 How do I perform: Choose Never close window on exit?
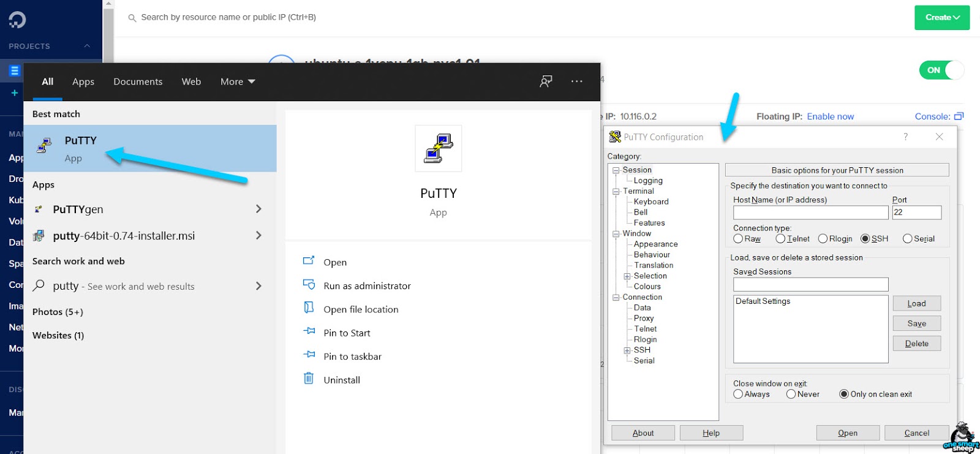coord(791,395)
